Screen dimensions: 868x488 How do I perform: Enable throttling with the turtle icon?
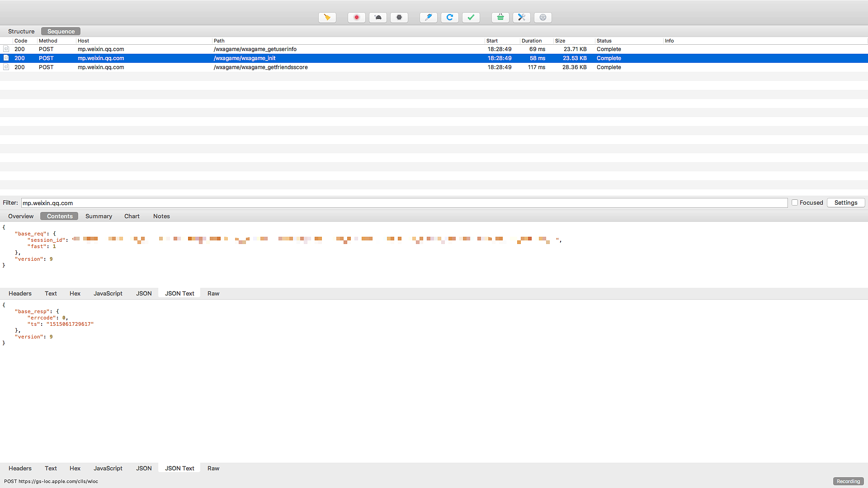point(378,17)
